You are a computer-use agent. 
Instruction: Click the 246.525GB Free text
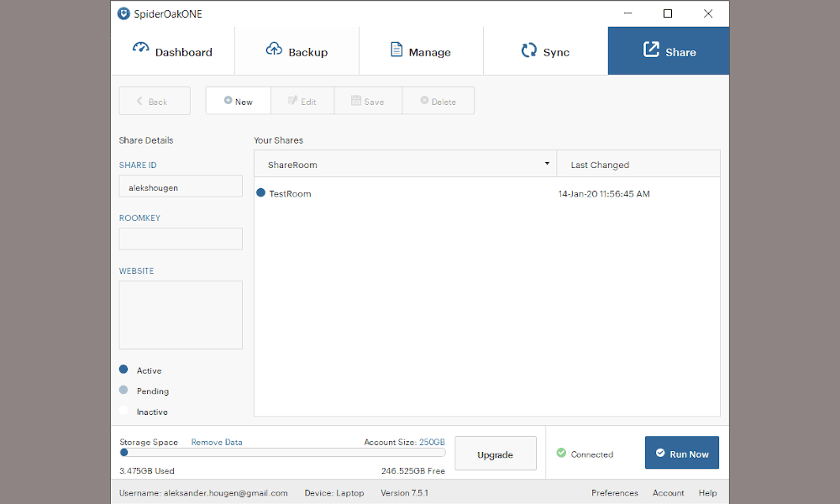tap(413, 470)
